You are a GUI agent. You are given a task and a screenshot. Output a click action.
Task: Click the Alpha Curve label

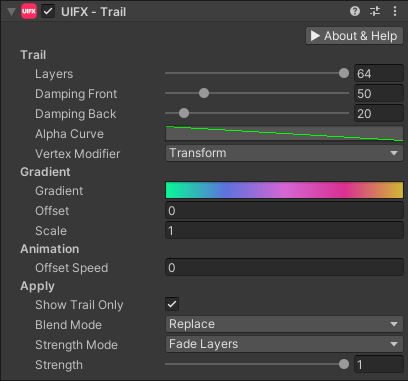pos(69,134)
